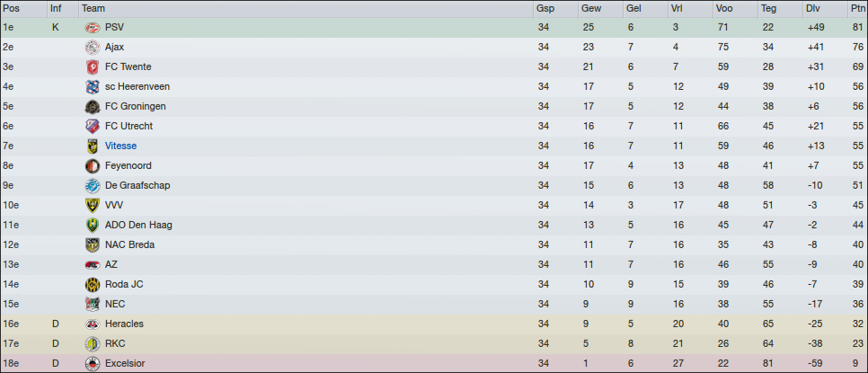Select the Heracles team name
The height and width of the screenshot is (373, 868).
coord(124,324)
